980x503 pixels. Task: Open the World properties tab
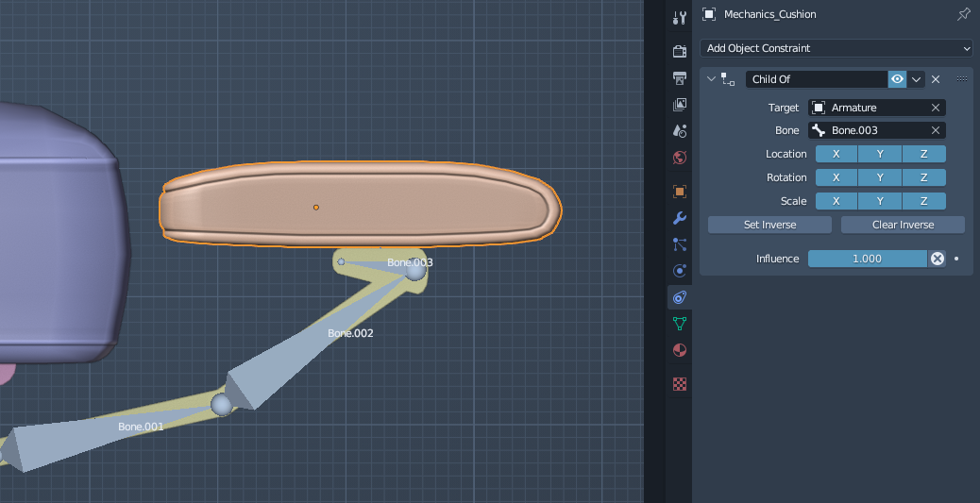(679, 157)
